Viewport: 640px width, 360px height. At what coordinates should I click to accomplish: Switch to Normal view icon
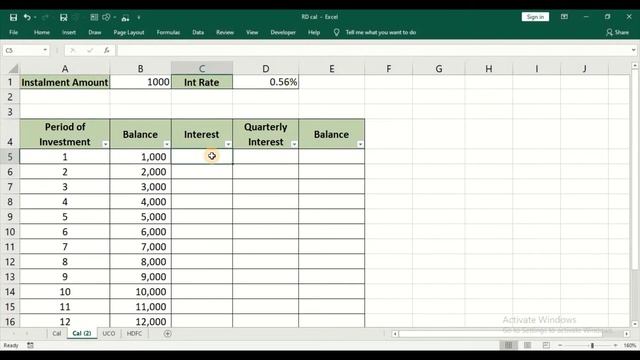(509, 345)
